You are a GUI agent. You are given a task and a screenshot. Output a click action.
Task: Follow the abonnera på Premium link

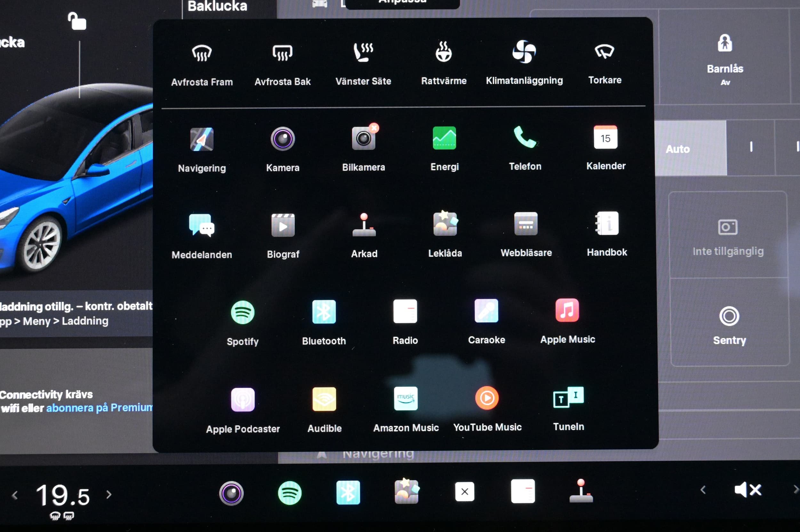100,408
